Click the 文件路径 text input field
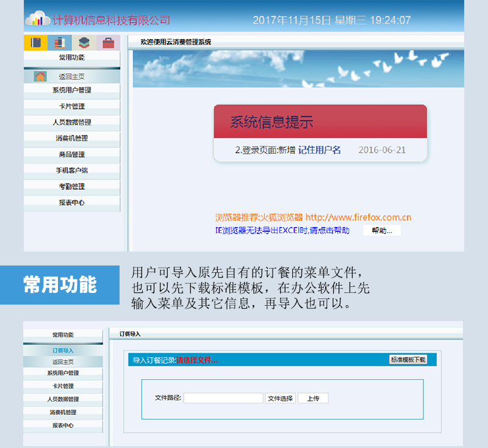Viewport: 488px width, 448px height. click(x=223, y=398)
